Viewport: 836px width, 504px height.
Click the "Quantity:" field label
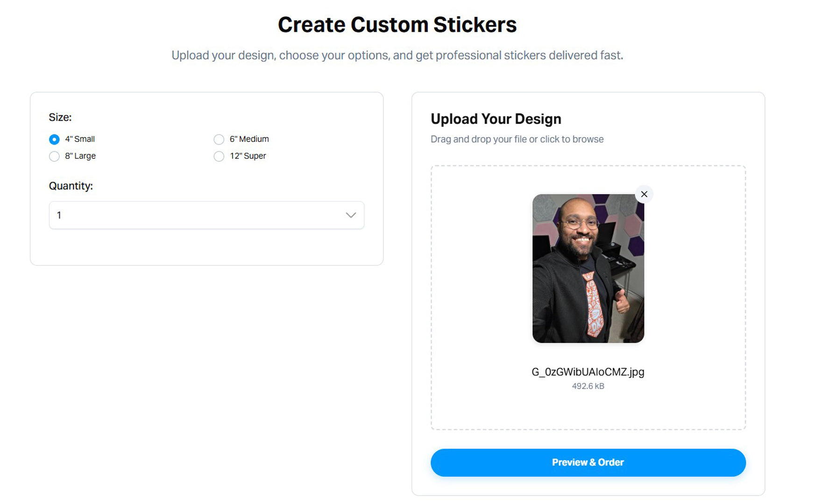(71, 186)
